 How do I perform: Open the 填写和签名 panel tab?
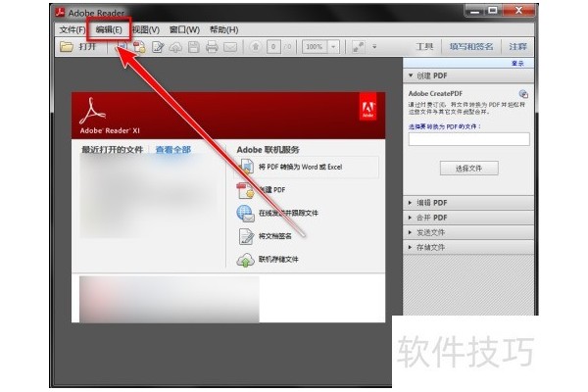(x=471, y=46)
